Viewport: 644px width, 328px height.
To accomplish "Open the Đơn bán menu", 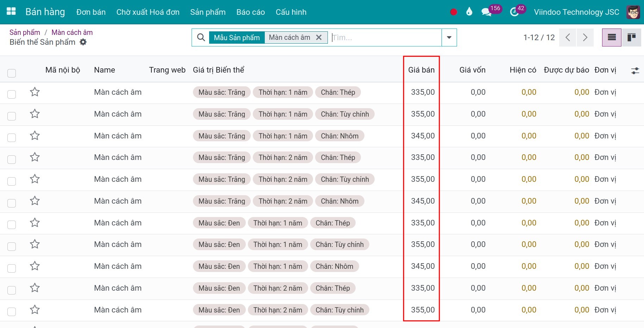I will coord(91,12).
